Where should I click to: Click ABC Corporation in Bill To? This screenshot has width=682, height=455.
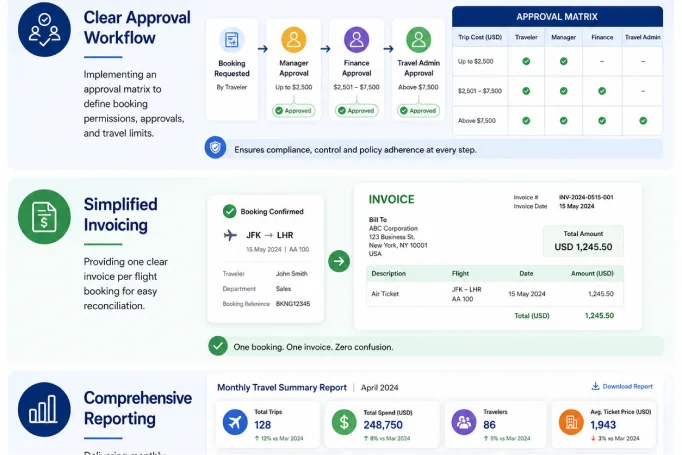[393, 228]
